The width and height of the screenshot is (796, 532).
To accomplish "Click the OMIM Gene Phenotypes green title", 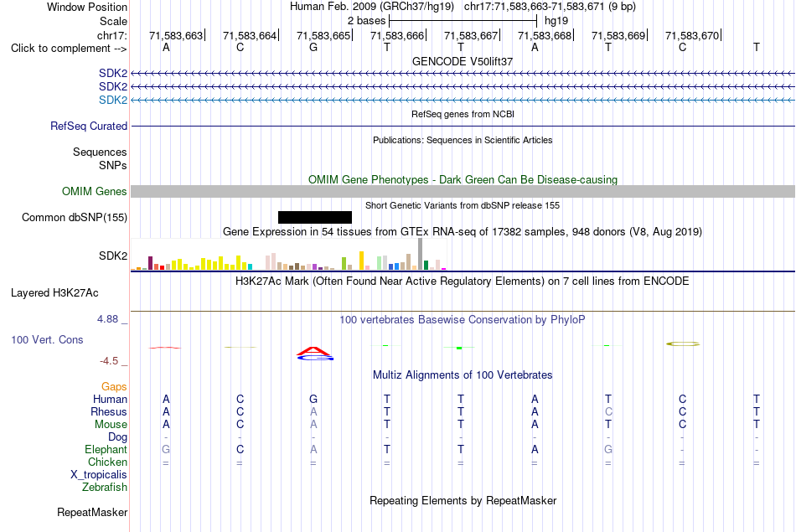I will [463, 179].
